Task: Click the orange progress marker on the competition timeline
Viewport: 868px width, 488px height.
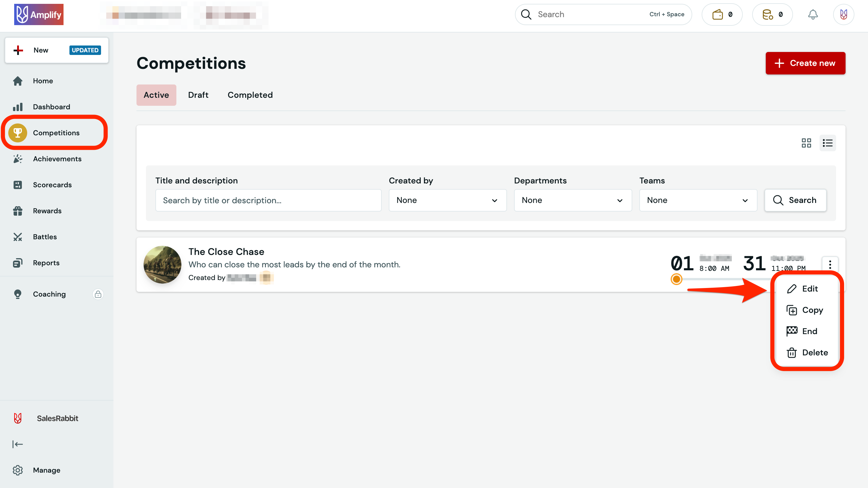Action: [676, 279]
